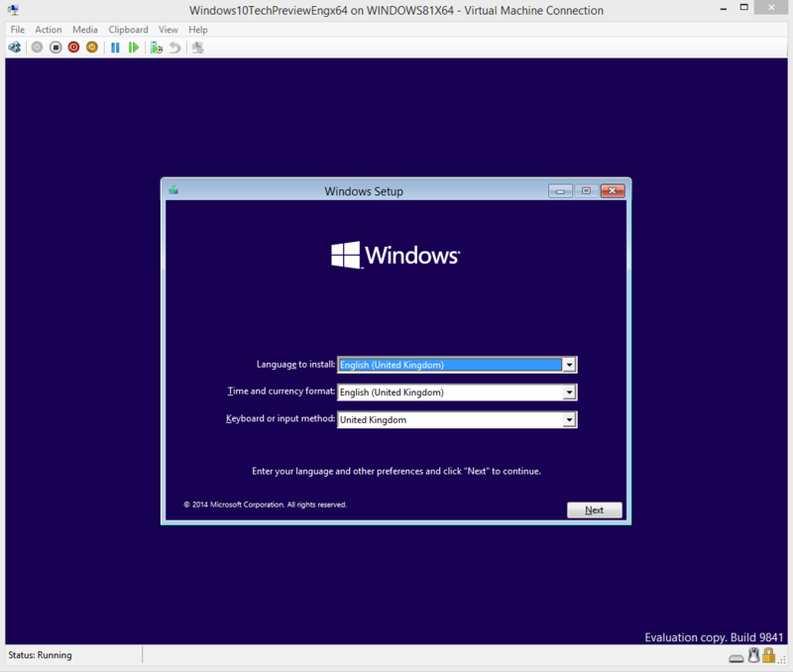Open the Media menu
The height and width of the screenshot is (672, 793).
click(85, 30)
